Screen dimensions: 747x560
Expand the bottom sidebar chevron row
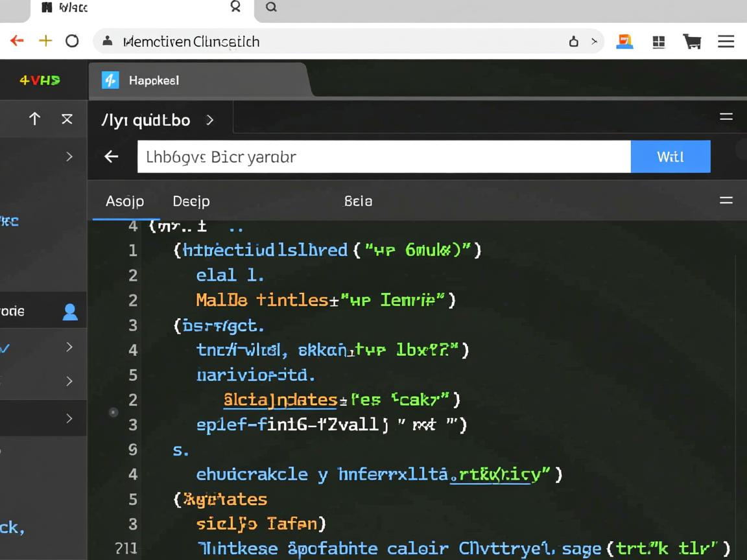69,419
